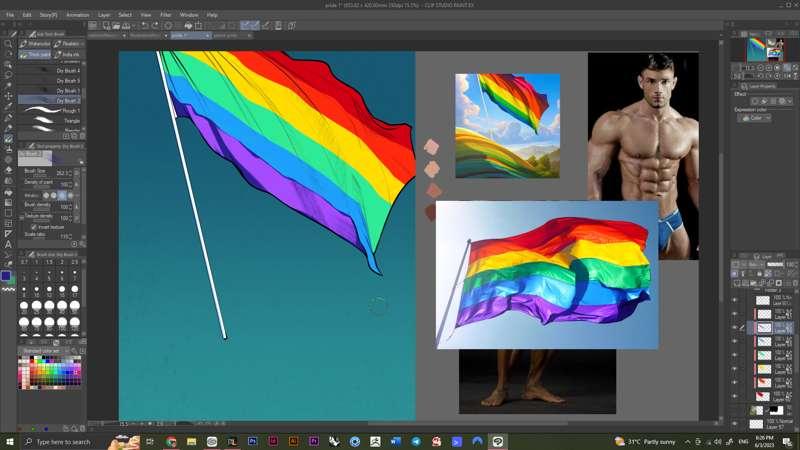This screenshot has width=800, height=450.
Task: Choose the Dry Brush 4 brush
Action: (x=49, y=70)
